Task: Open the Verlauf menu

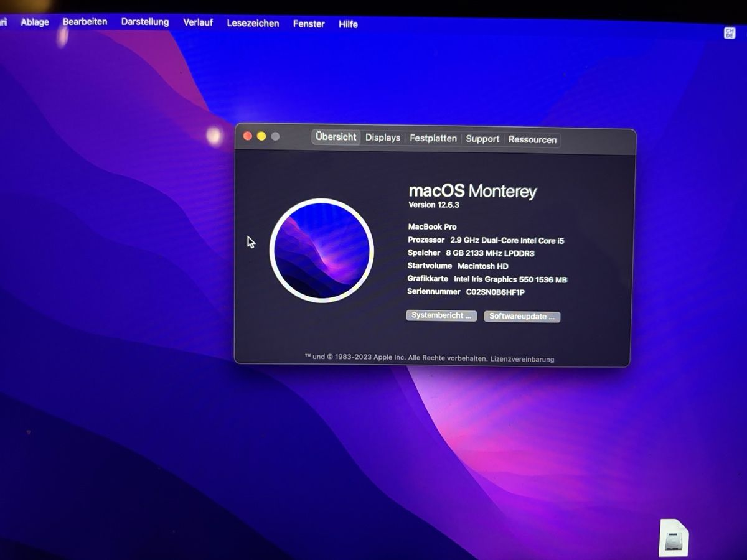Action: click(x=198, y=22)
